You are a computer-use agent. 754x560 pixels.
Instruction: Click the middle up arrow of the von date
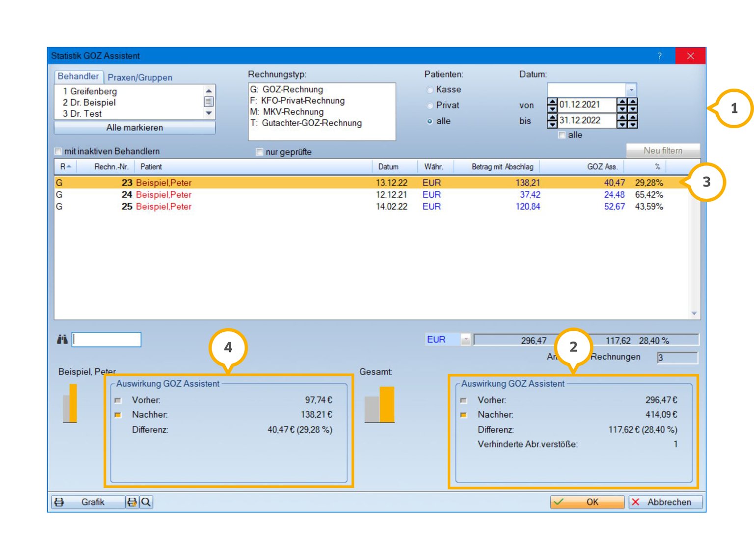pyautogui.click(x=622, y=102)
